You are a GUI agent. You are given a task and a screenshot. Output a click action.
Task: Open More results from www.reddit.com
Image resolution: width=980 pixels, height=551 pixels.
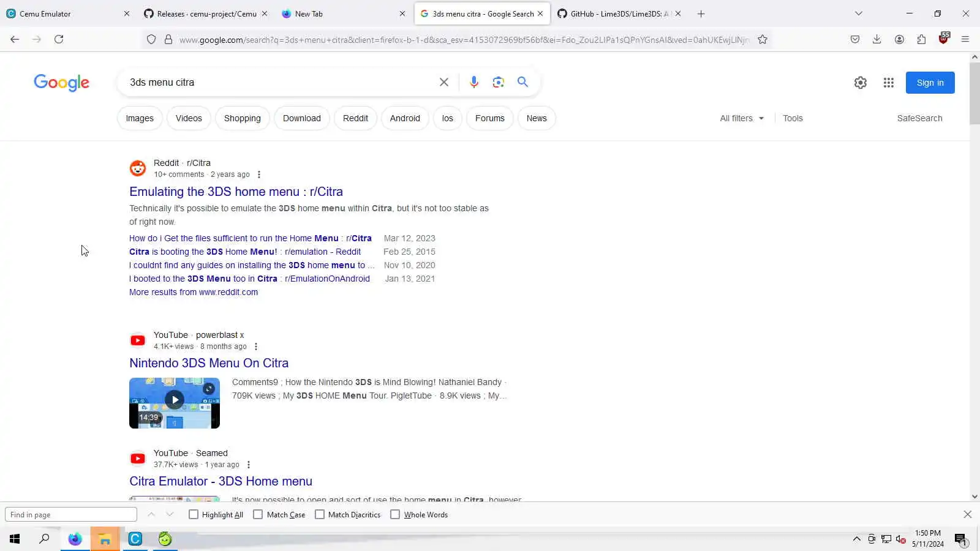194,292
